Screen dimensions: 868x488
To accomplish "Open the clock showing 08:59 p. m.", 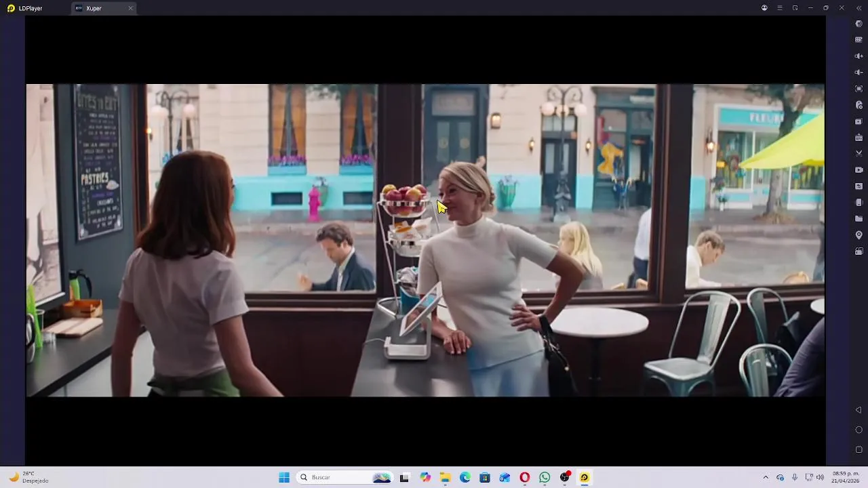I will [846, 477].
